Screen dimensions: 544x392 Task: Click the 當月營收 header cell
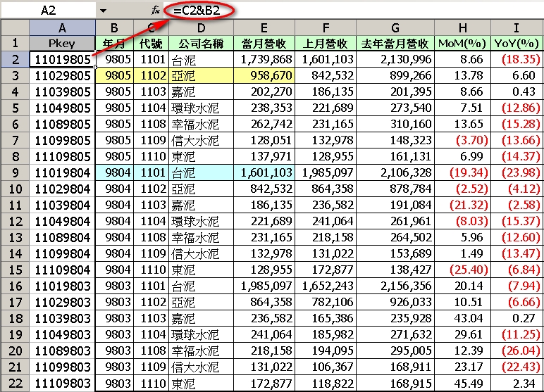(264, 43)
